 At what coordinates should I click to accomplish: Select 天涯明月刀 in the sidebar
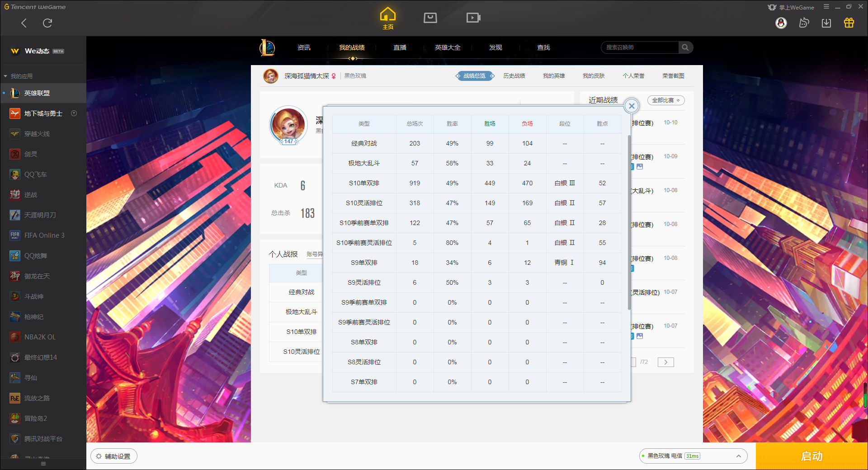(43, 215)
